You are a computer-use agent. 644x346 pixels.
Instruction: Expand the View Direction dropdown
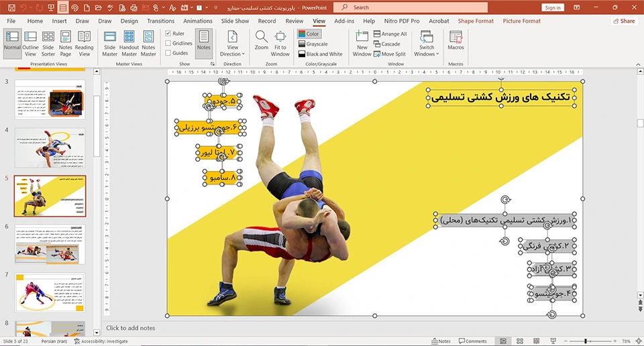point(233,44)
